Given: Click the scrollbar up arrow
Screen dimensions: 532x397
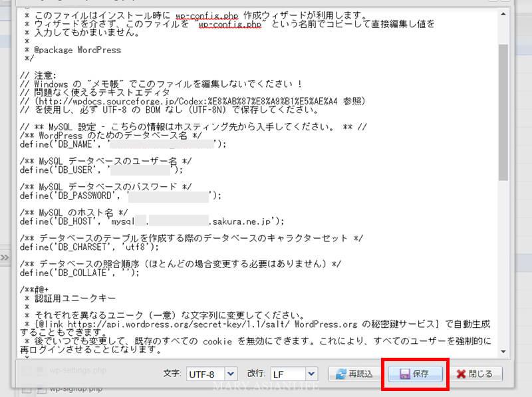Looking at the screenshot, I should (x=503, y=14).
